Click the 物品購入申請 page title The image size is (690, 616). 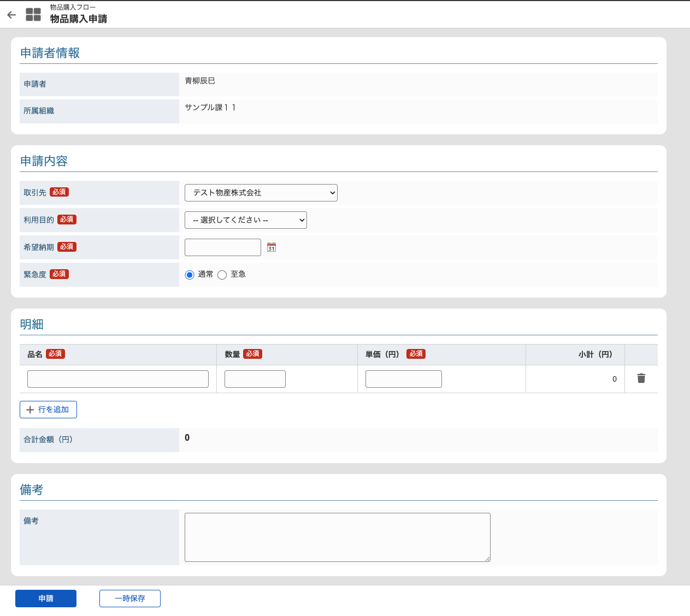(79, 19)
